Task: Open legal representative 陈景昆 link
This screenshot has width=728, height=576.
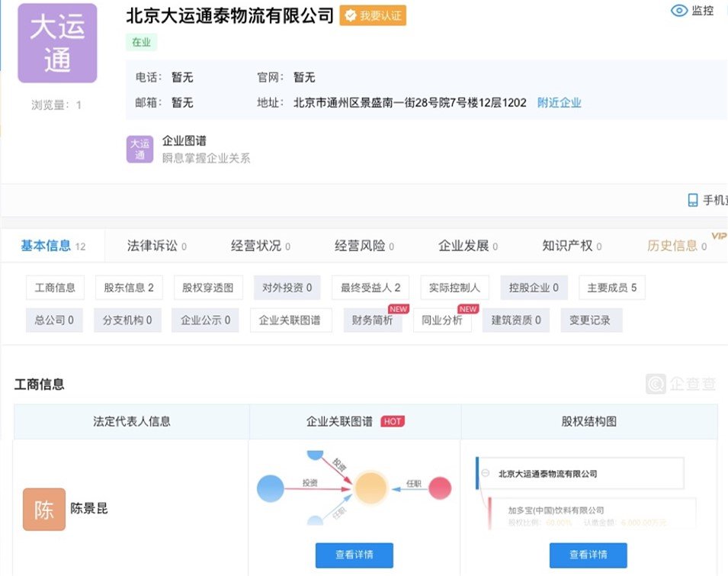Action: tap(88, 509)
